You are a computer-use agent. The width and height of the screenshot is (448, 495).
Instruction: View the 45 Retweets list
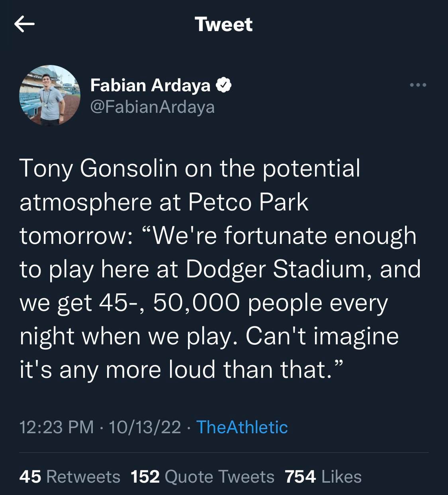coord(70,477)
